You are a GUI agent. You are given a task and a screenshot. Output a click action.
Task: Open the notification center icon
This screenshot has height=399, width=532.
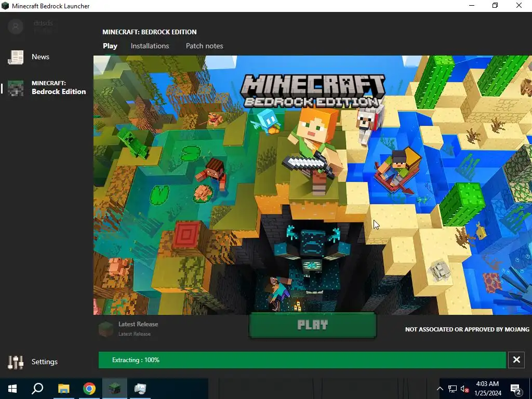[516, 389]
